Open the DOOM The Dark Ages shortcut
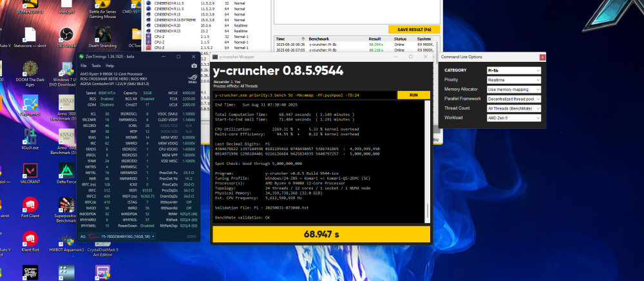The width and height of the screenshot is (644, 281). click(x=30, y=70)
